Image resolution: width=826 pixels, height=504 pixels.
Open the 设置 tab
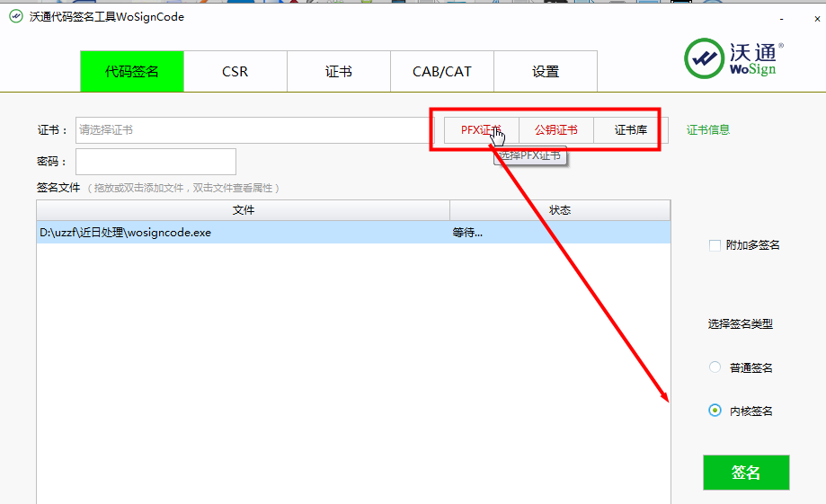click(546, 71)
